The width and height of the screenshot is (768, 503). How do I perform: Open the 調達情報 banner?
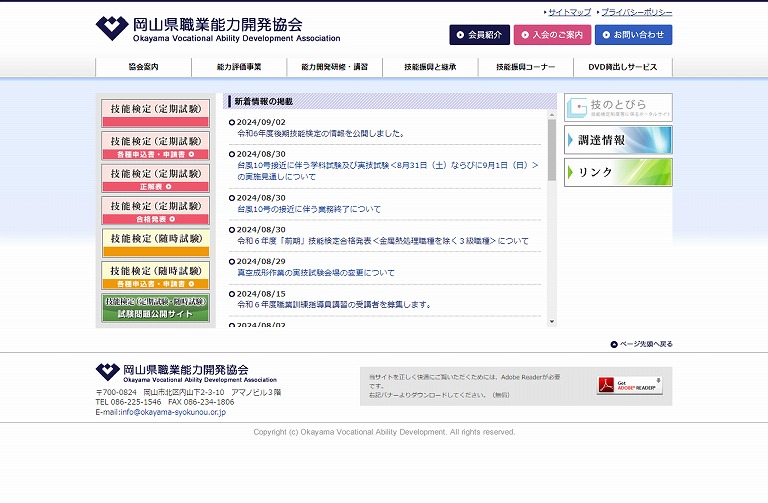(x=617, y=140)
